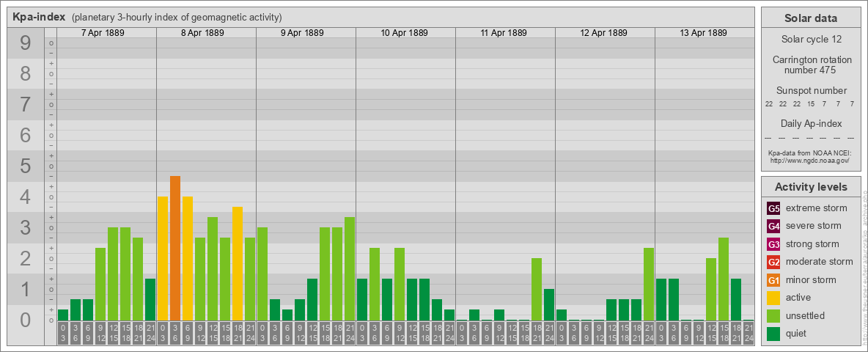Click the Carrington rotation number 475 text

pyautogui.click(x=811, y=65)
